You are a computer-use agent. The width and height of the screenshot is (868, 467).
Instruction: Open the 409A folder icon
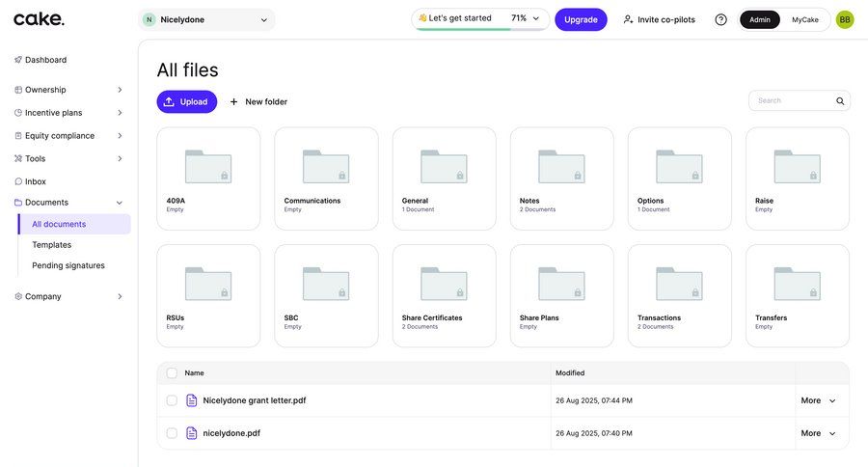point(208,166)
